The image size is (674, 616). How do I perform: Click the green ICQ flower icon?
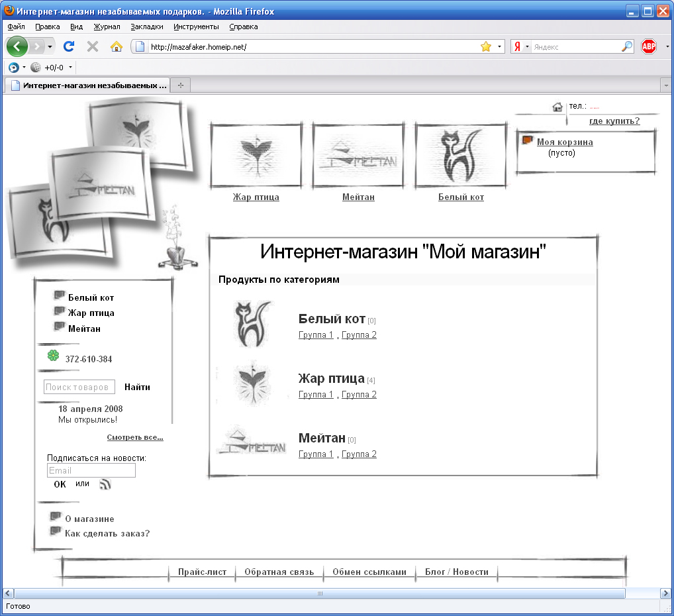click(54, 355)
